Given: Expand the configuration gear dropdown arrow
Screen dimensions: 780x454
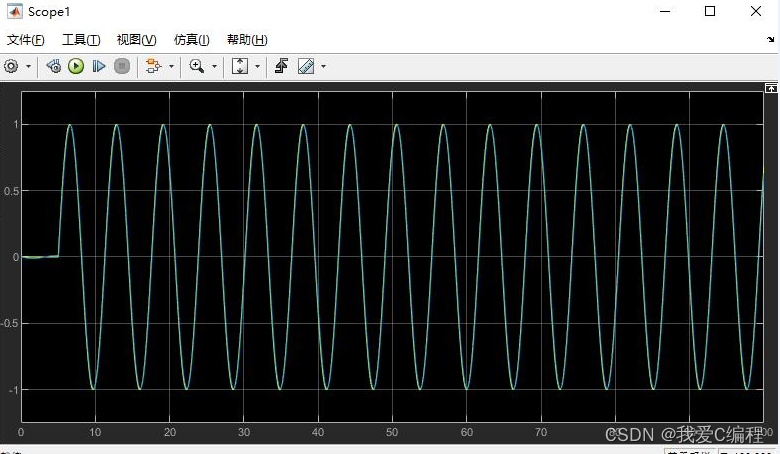Looking at the screenshot, I should [28, 67].
